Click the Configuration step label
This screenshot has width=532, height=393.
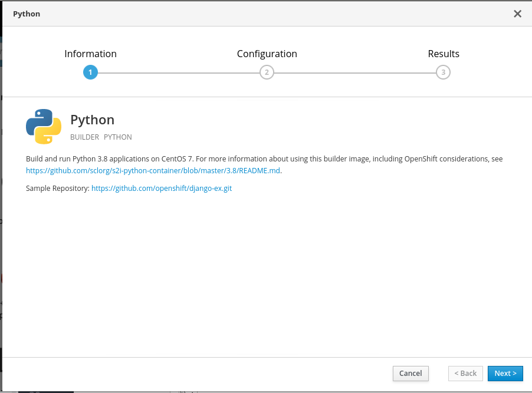coord(267,54)
